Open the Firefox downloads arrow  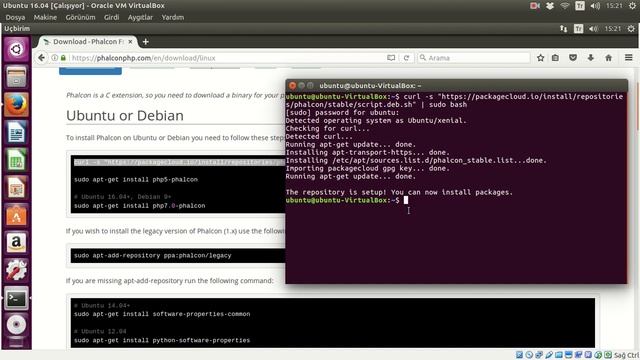(x=591, y=58)
